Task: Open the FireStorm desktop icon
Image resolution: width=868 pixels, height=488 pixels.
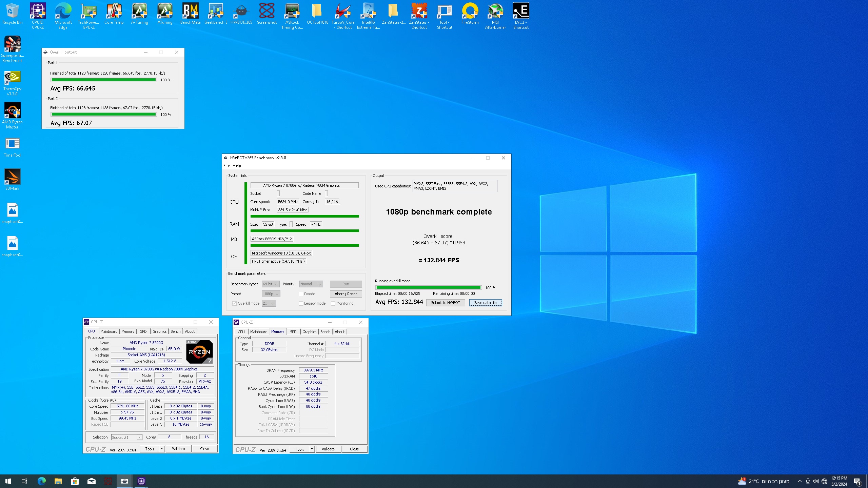Action: (x=470, y=14)
